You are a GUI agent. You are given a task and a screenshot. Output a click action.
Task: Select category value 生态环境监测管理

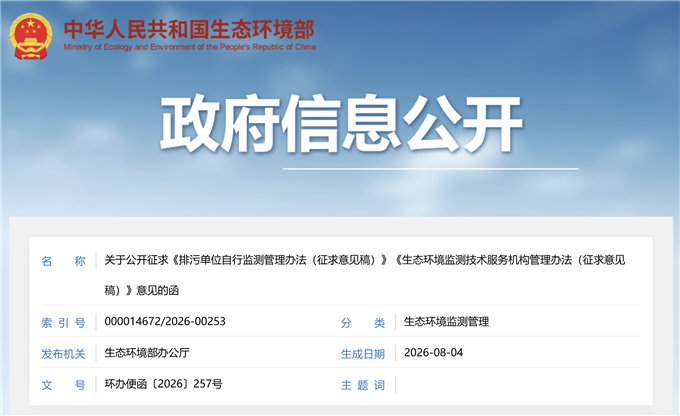click(446, 321)
